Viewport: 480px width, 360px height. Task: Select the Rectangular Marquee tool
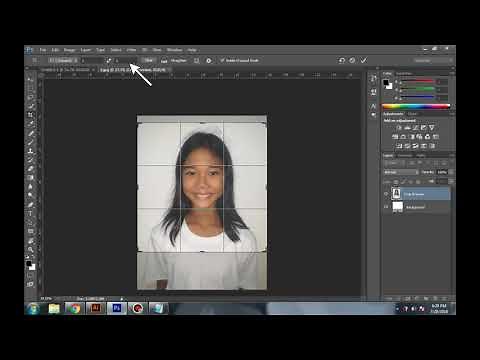pyautogui.click(x=30, y=89)
